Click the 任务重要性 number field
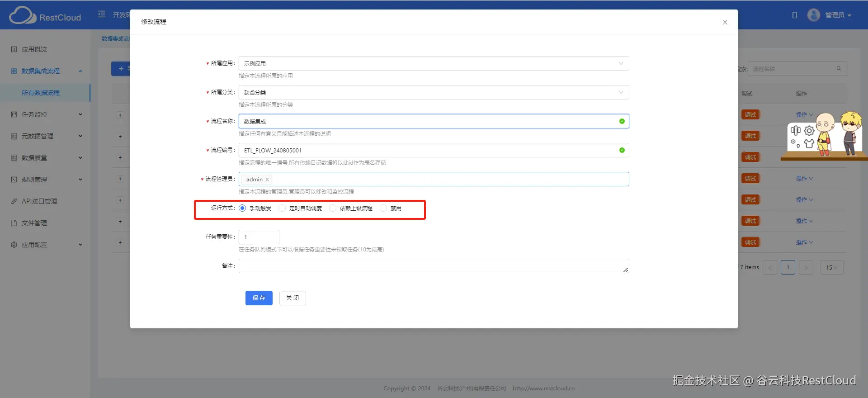The image size is (868, 398). coord(259,237)
